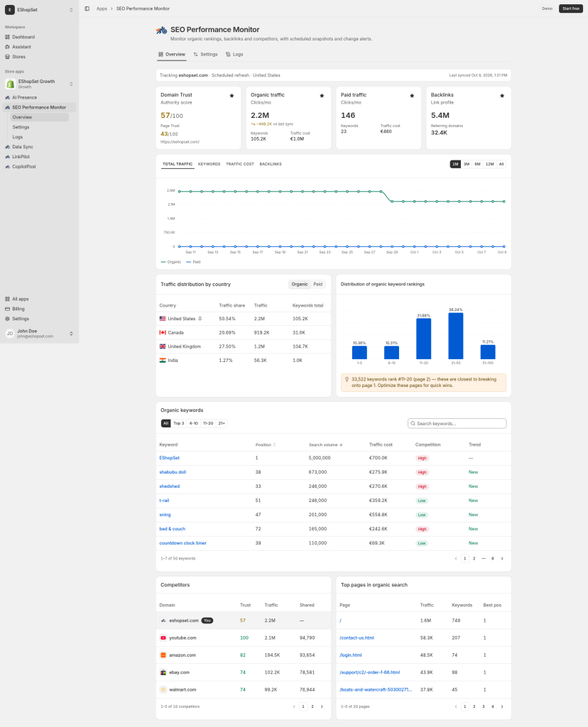The width and height of the screenshot is (588, 727).
Task: Click the Demo button
Action: point(548,9)
